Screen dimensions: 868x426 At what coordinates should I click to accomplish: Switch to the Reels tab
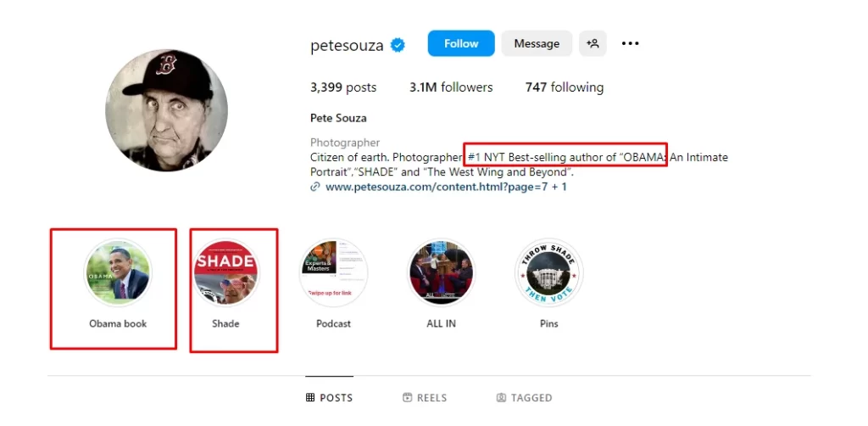point(425,398)
